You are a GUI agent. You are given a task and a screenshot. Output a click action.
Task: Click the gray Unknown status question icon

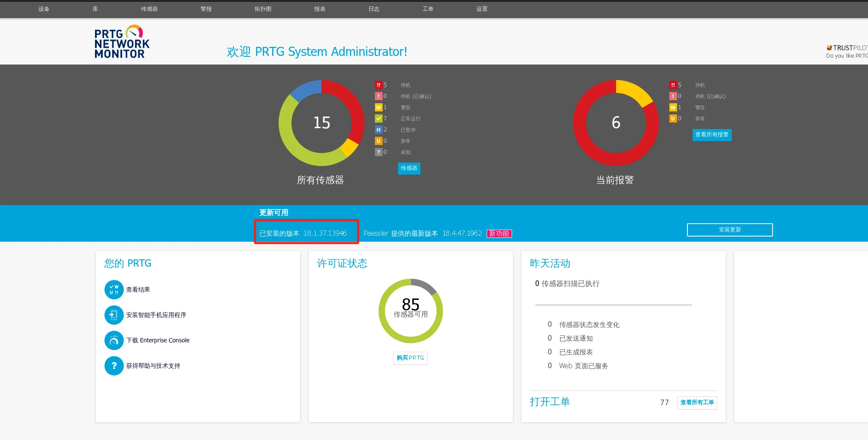click(378, 152)
